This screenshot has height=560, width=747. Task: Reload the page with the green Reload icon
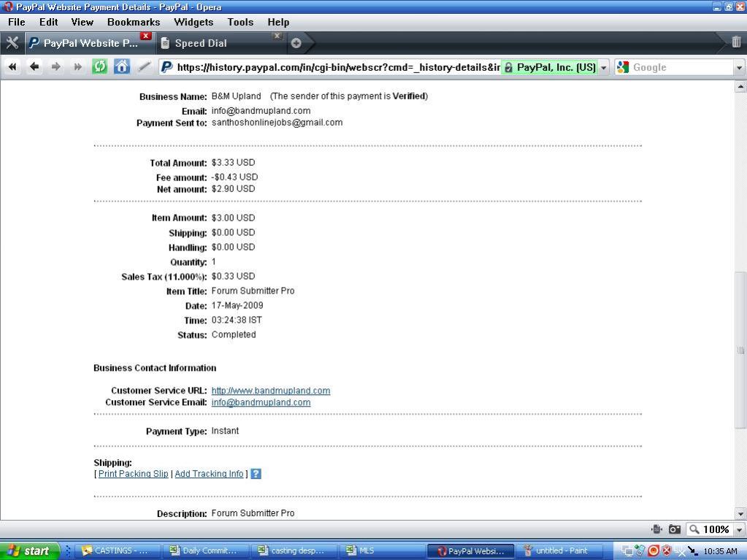(x=99, y=66)
